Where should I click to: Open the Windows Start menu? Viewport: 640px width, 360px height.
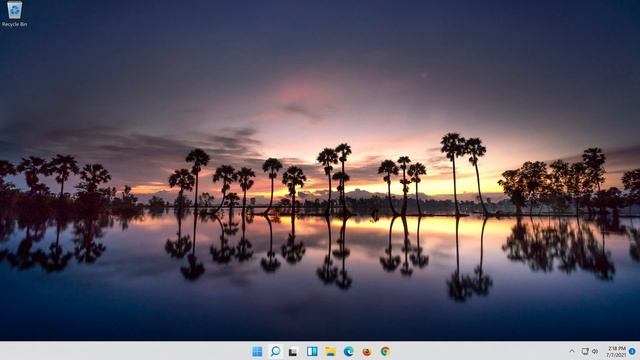pyautogui.click(x=257, y=351)
